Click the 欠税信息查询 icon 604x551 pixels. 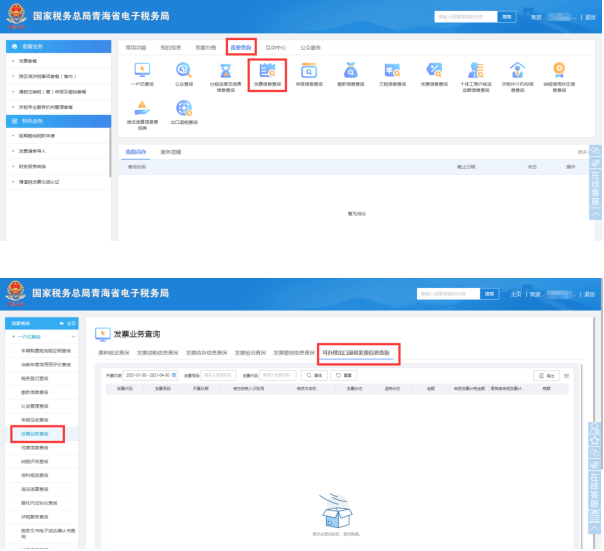(392, 72)
